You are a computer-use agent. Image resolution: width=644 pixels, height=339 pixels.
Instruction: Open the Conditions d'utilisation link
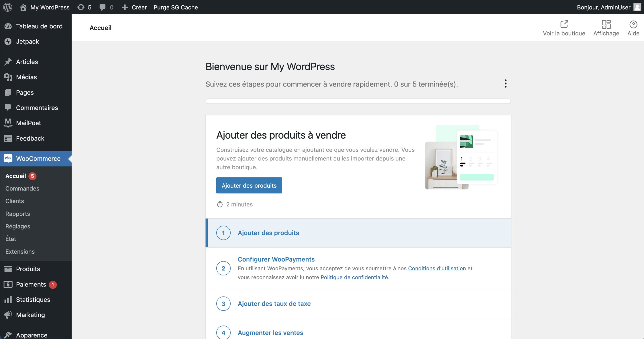pyautogui.click(x=437, y=268)
